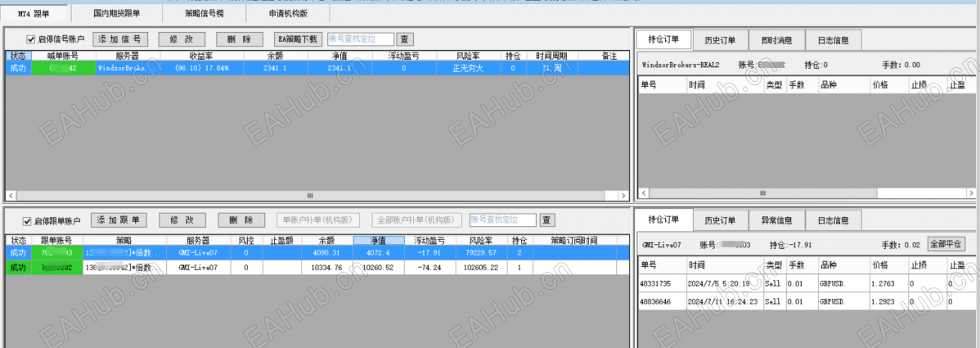Select the WindsorBroke signal account row
The width and height of the screenshot is (980, 348).
(x=317, y=68)
